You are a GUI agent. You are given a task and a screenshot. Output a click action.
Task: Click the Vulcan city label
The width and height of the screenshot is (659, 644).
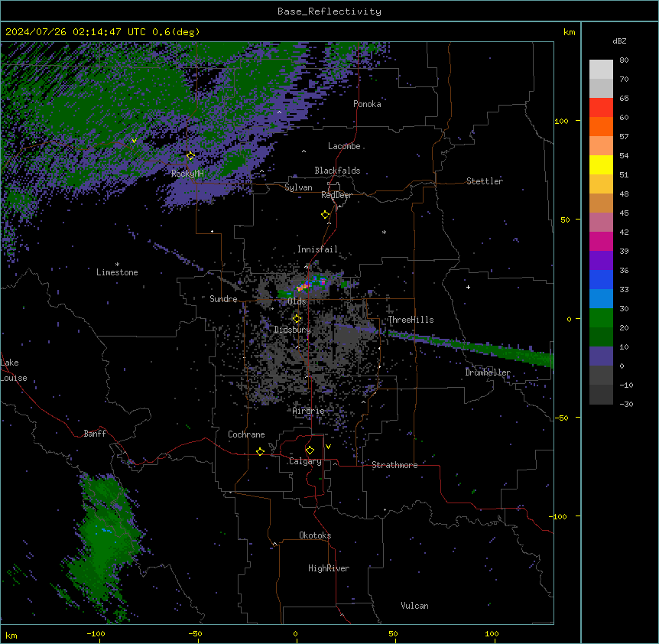point(415,606)
